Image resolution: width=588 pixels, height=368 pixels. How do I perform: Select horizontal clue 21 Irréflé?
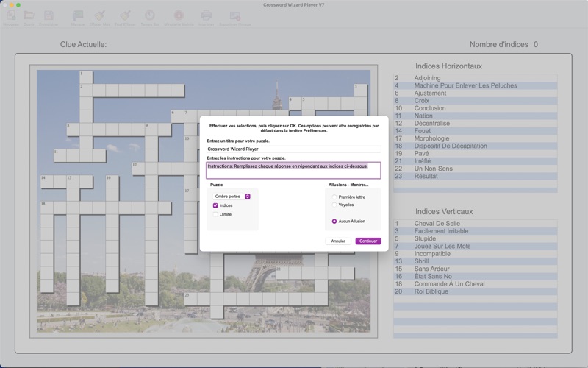pyautogui.click(x=475, y=161)
